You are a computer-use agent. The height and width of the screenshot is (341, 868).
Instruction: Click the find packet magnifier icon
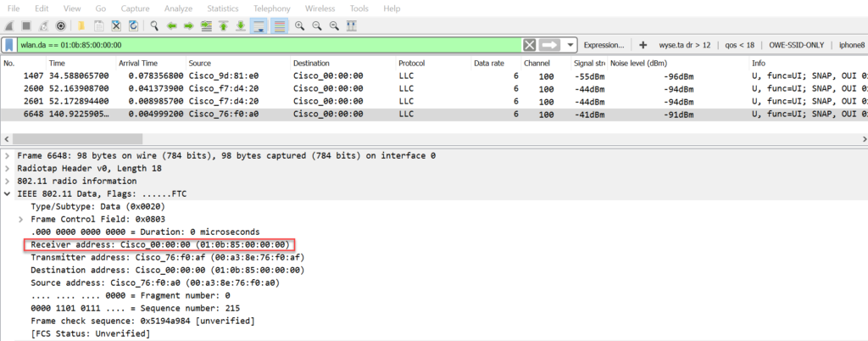point(153,26)
